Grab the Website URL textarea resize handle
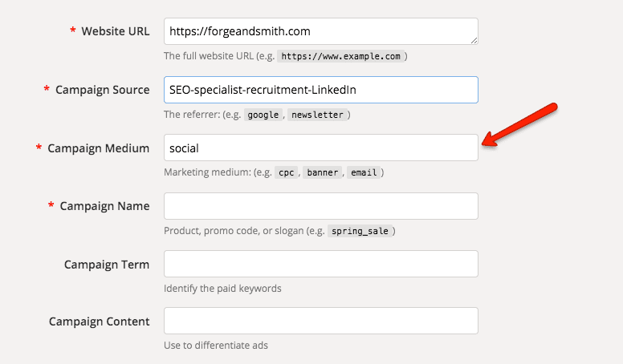The image size is (623, 364). (474, 41)
